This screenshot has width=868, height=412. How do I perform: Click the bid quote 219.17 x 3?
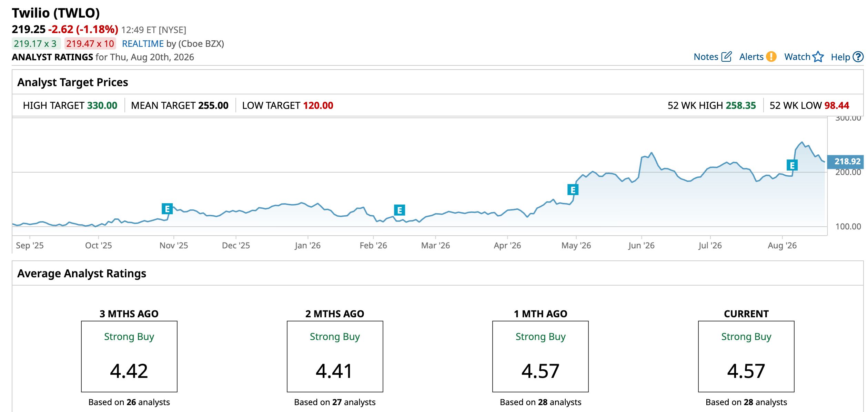tap(36, 44)
